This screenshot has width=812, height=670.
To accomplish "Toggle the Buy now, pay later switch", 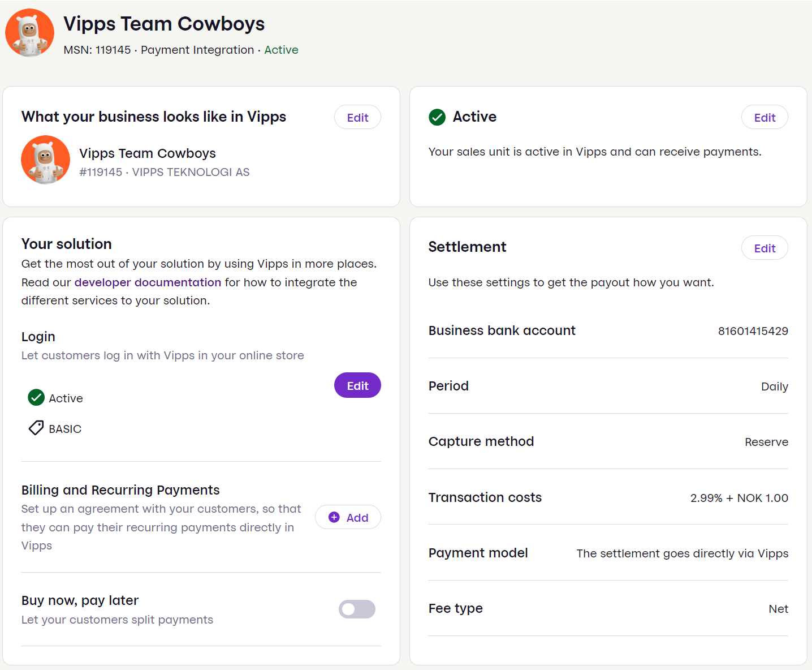I will (357, 609).
